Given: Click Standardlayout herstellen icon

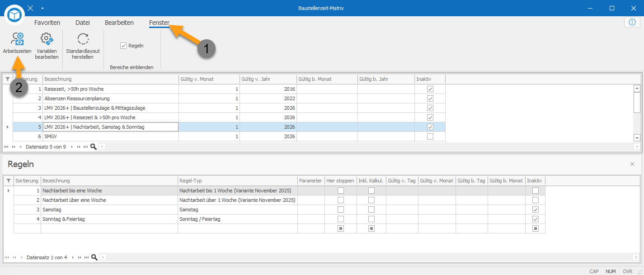Looking at the screenshot, I should click(83, 46).
